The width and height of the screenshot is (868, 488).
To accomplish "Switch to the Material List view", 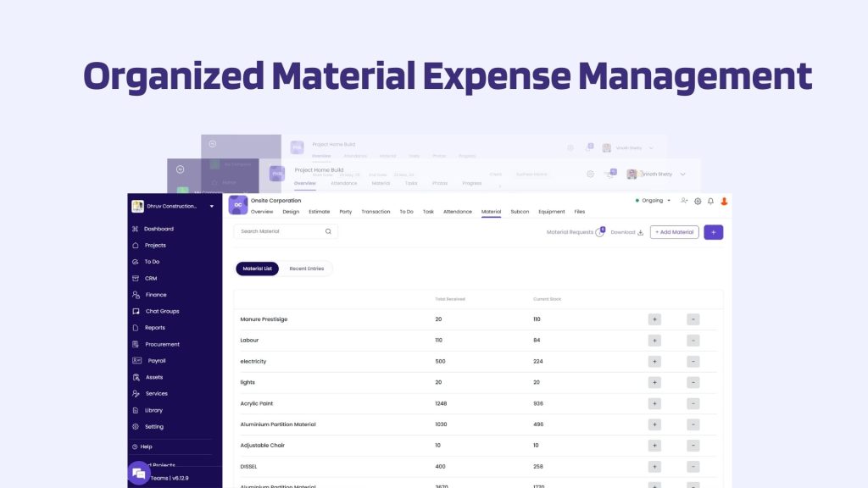I will 258,269.
